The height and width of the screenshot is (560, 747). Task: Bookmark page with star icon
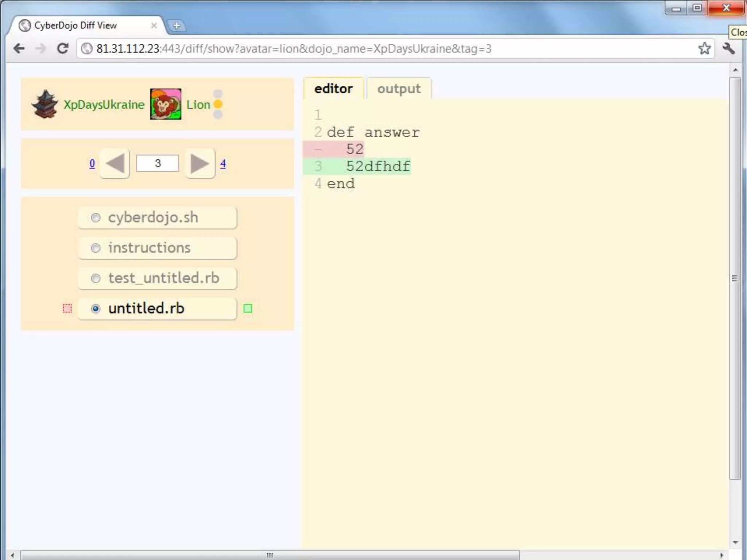[704, 48]
